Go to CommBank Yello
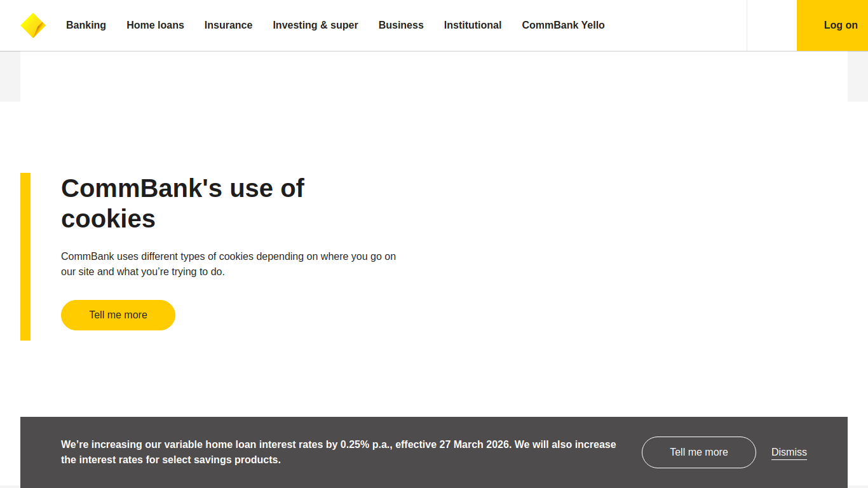 click(x=563, y=25)
